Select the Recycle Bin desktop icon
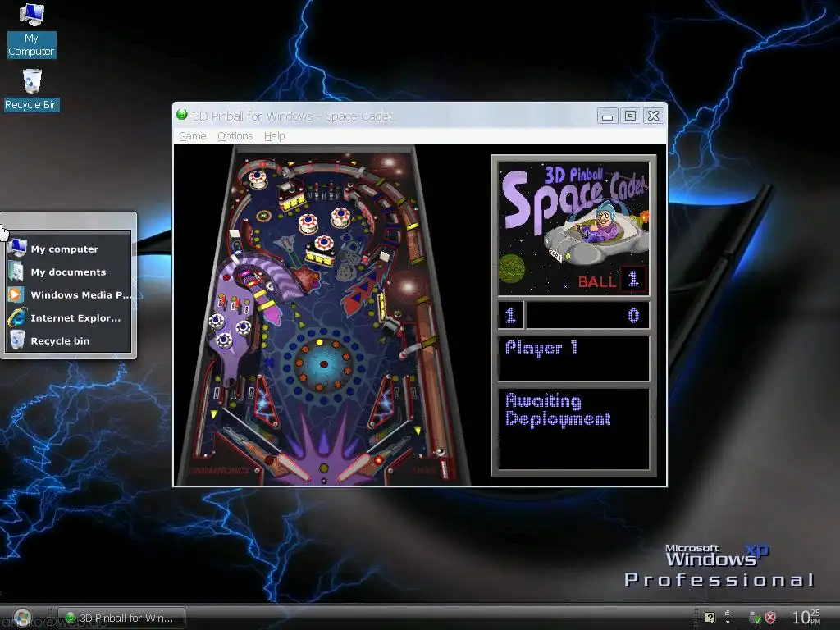The image size is (840, 630). (32, 90)
